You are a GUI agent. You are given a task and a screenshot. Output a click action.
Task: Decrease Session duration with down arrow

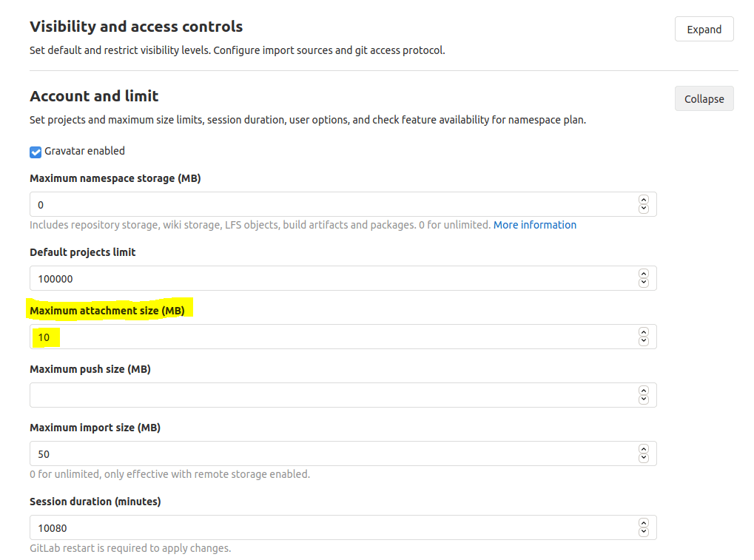tap(644, 533)
